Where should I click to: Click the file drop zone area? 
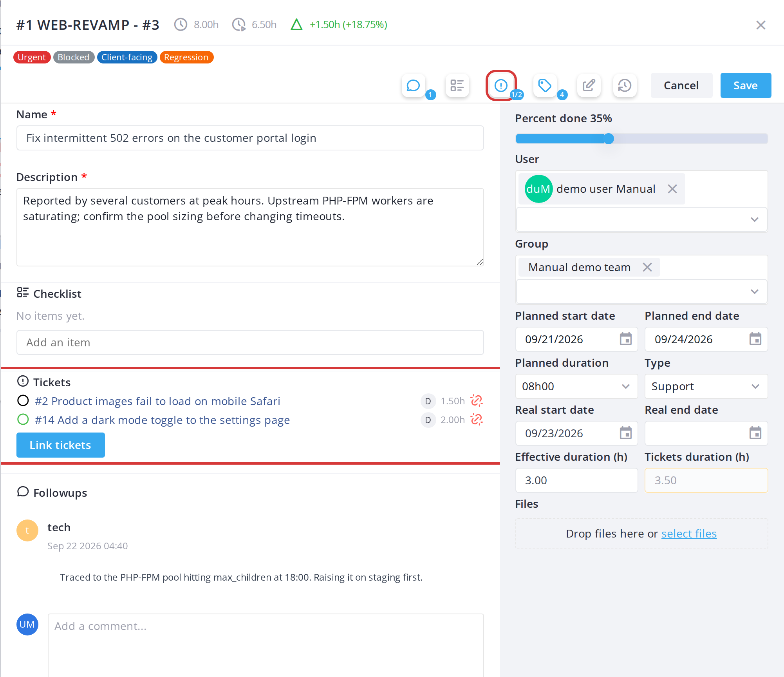point(641,534)
